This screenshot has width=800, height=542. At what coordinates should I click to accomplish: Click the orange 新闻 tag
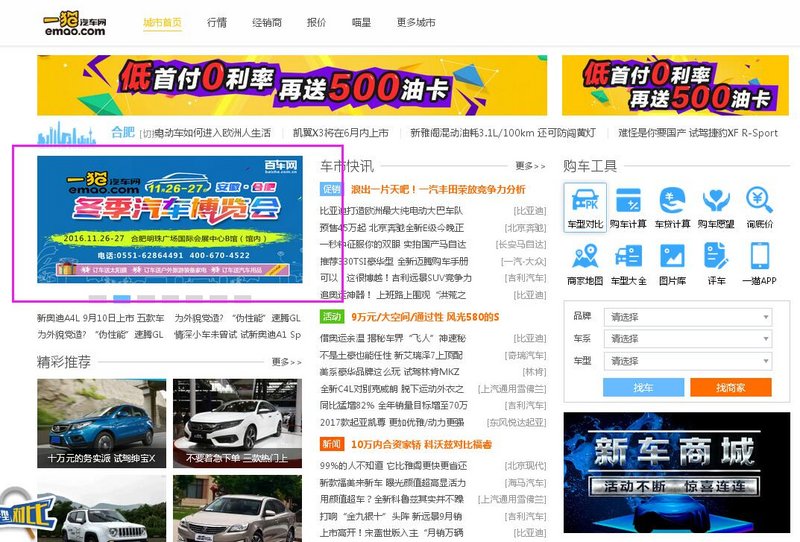[x=332, y=445]
